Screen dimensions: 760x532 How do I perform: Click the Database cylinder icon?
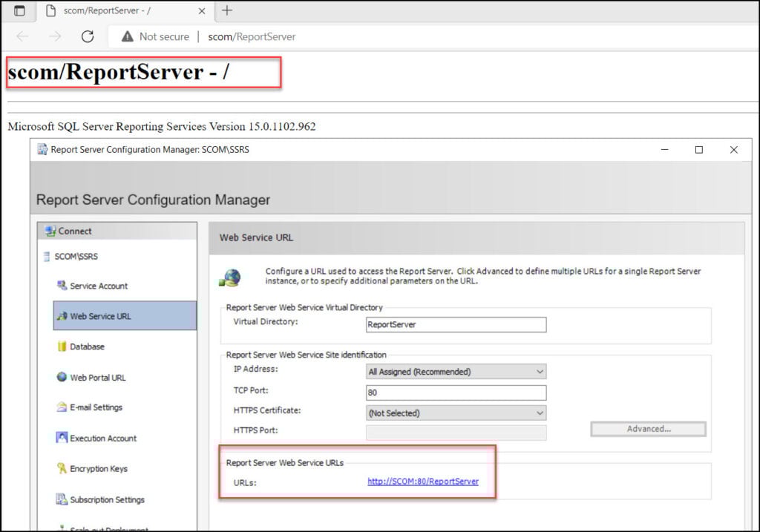click(x=62, y=346)
